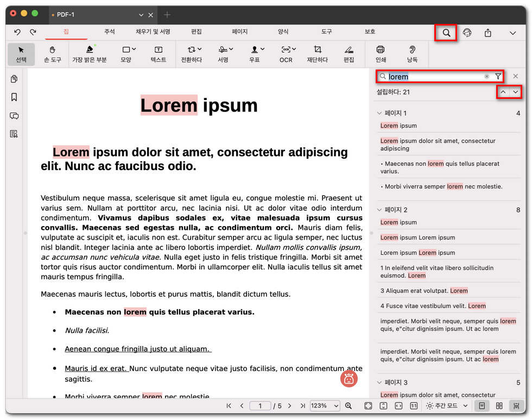The width and height of the screenshot is (532, 420).
Task: Select the Hand tool (손 도구)
Action: tap(52, 54)
